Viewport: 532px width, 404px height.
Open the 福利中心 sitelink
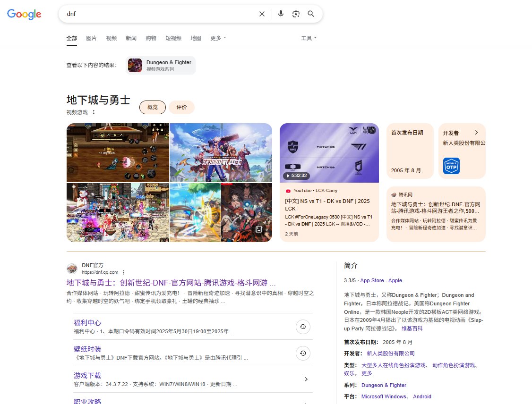(x=87, y=322)
